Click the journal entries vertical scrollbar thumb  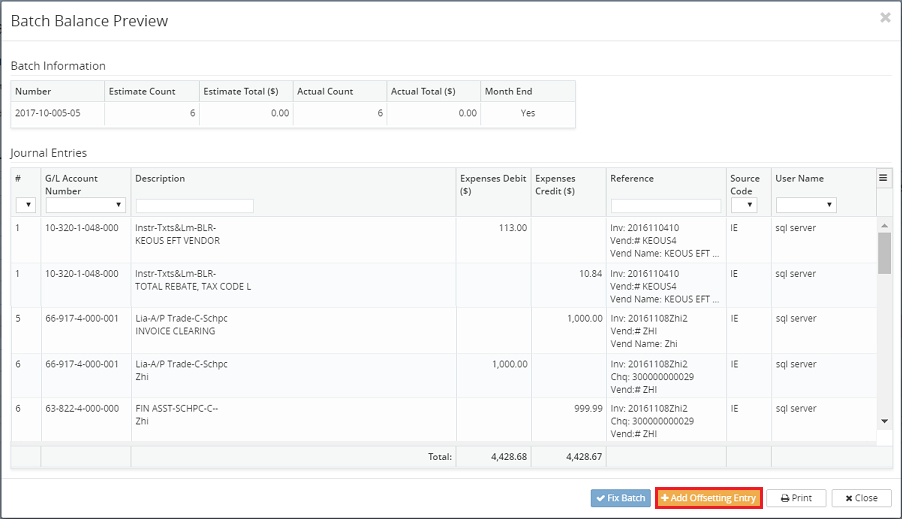884,254
